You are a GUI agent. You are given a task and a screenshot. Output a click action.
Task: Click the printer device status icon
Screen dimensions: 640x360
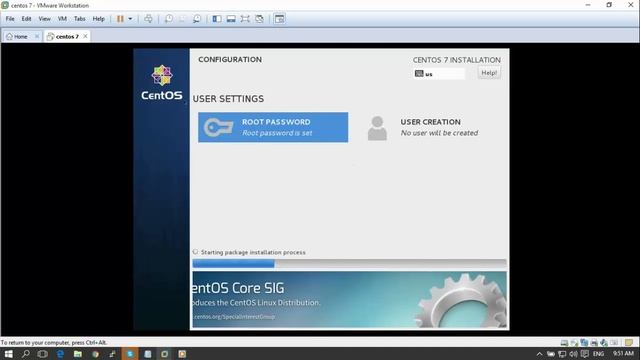(x=594, y=343)
